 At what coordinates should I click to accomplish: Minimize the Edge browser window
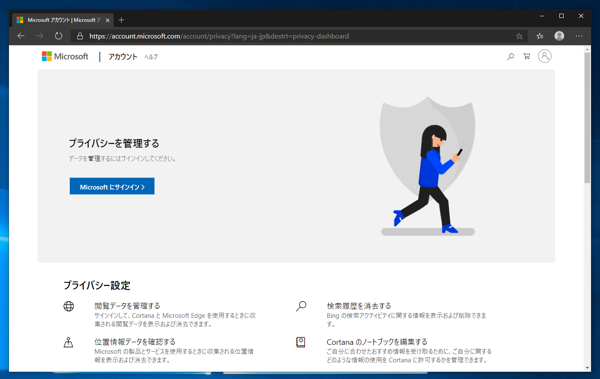tap(542, 16)
